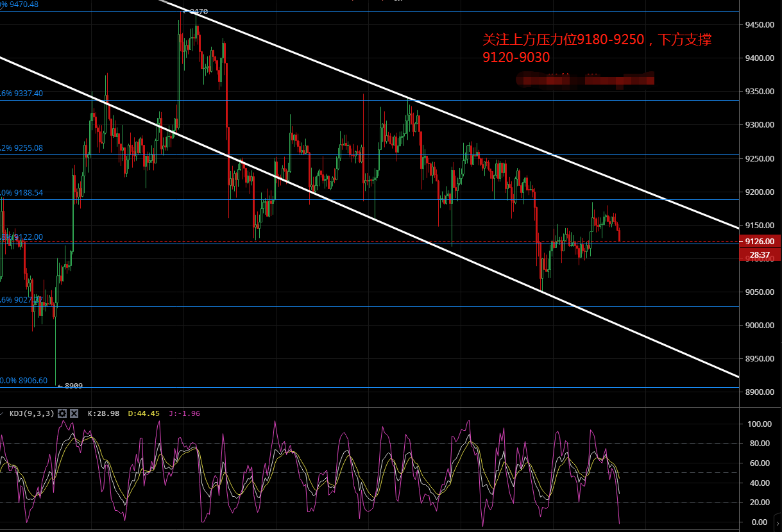Click the 28:37 candle countdown timer
Screen dimensions: 782x532
760,255
